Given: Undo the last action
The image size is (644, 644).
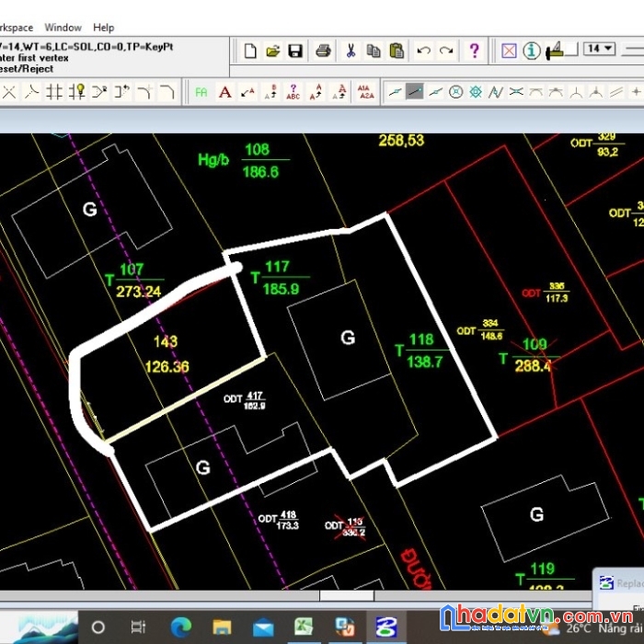Looking at the screenshot, I should [x=423, y=51].
